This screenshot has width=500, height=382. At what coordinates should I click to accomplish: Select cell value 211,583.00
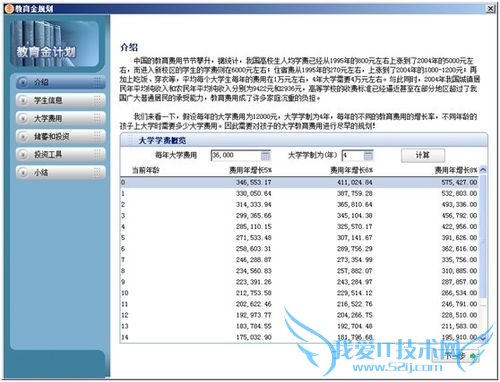[459, 326]
